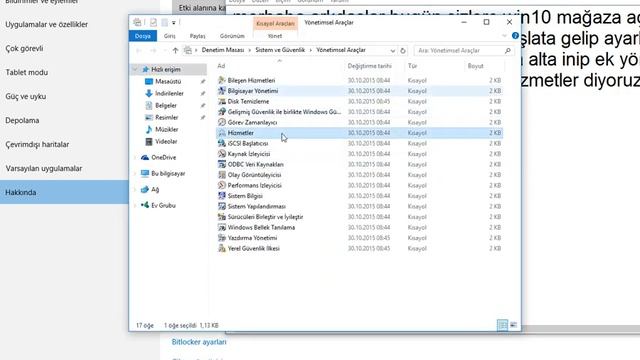Screen dimensions: 640x360
Task: Go up one folder level arrow
Action: [175, 51]
